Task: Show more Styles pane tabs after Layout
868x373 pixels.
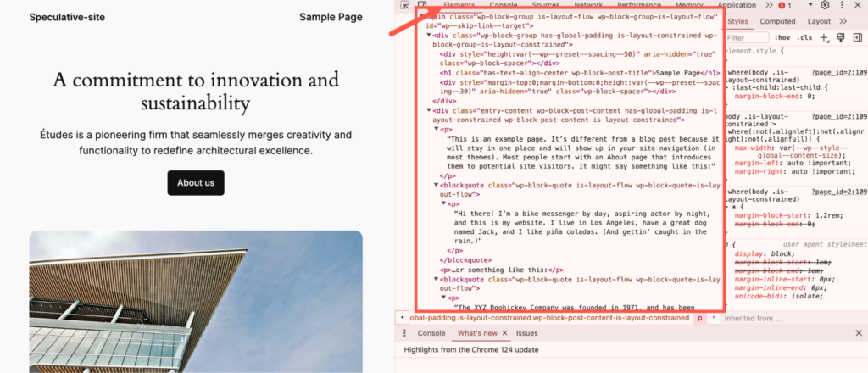Action: tap(843, 21)
